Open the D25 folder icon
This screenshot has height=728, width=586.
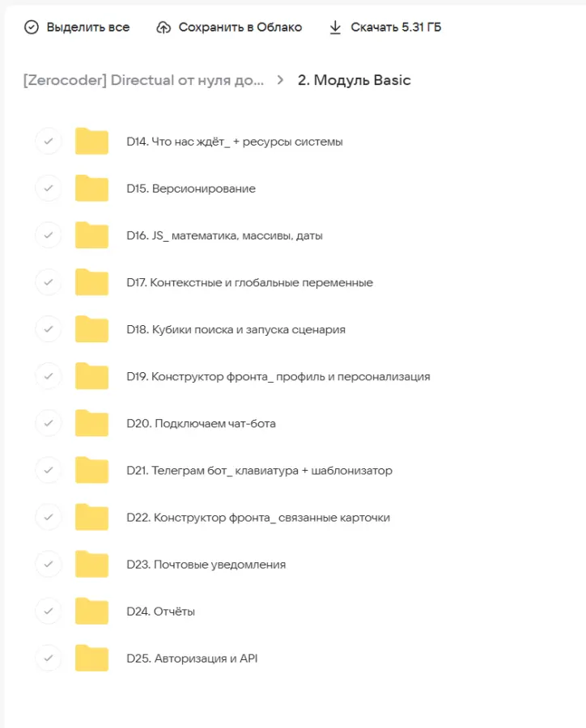[91, 658]
